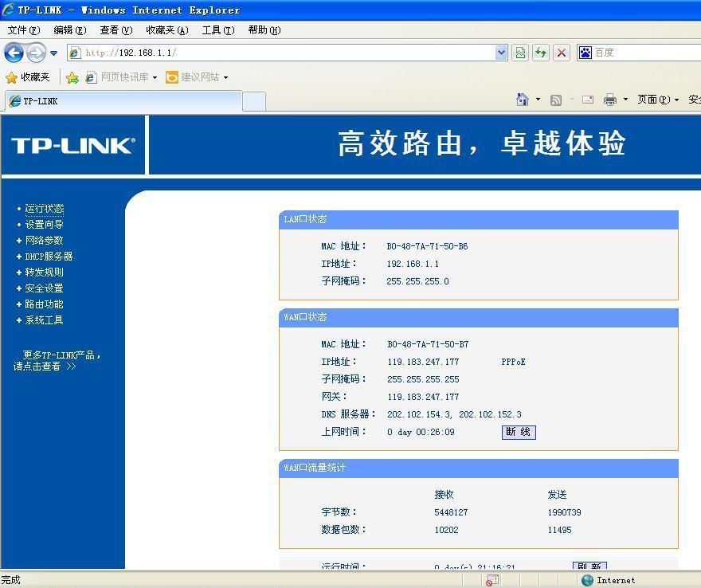
Task: Expand the Home button dropdown arrow
Action: click(538, 100)
